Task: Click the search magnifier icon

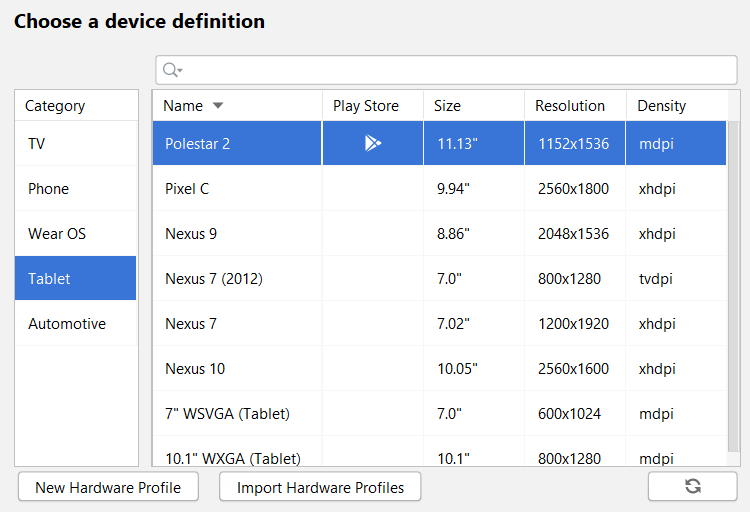Action: coord(171,70)
